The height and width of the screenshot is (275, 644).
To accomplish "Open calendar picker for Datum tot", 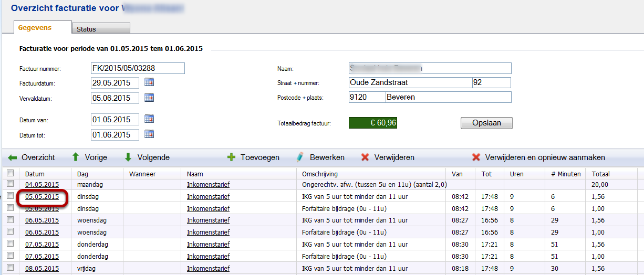I will point(149,134).
